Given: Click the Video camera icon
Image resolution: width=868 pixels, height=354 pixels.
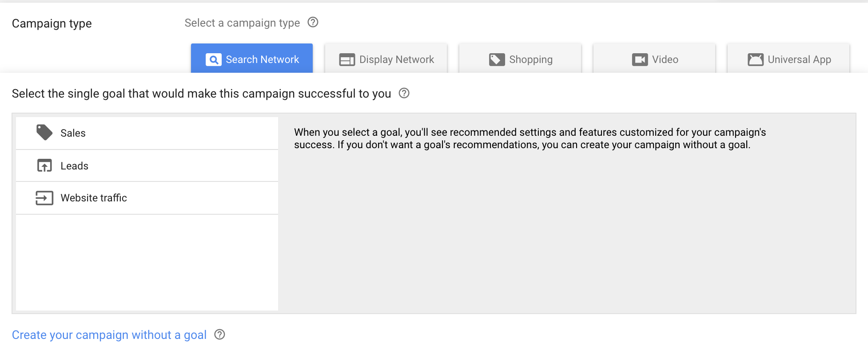Looking at the screenshot, I should pyautogui.click(x=640, y=60).
